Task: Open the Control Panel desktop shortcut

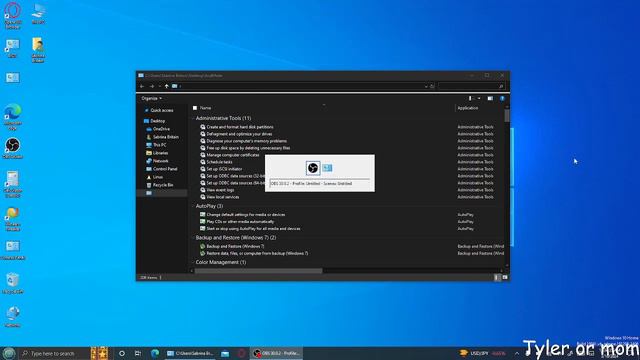Action: [x=13, y=249]
